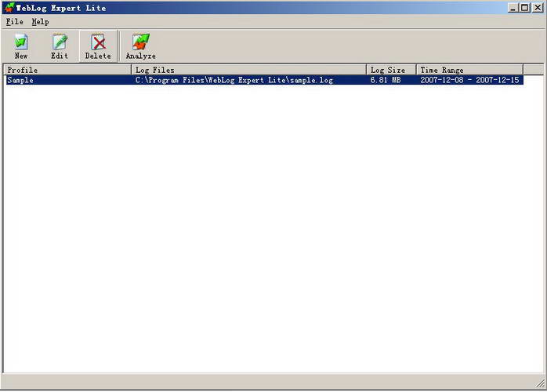
Task: Delete the selected profile via Delete icon
Action: pos(98,46)
